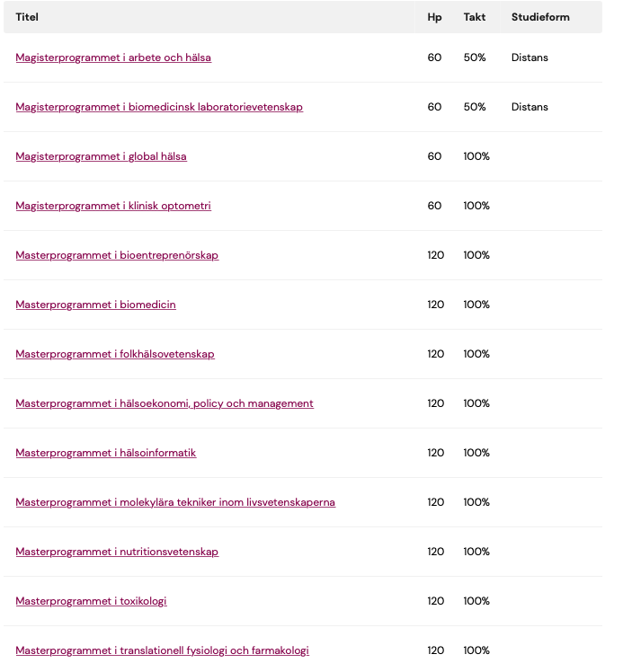The image size is (623, 672).
Task: Open Masterprogrammet i hälsoekonomi, policy och management
Action: click(x=165, y=403)
